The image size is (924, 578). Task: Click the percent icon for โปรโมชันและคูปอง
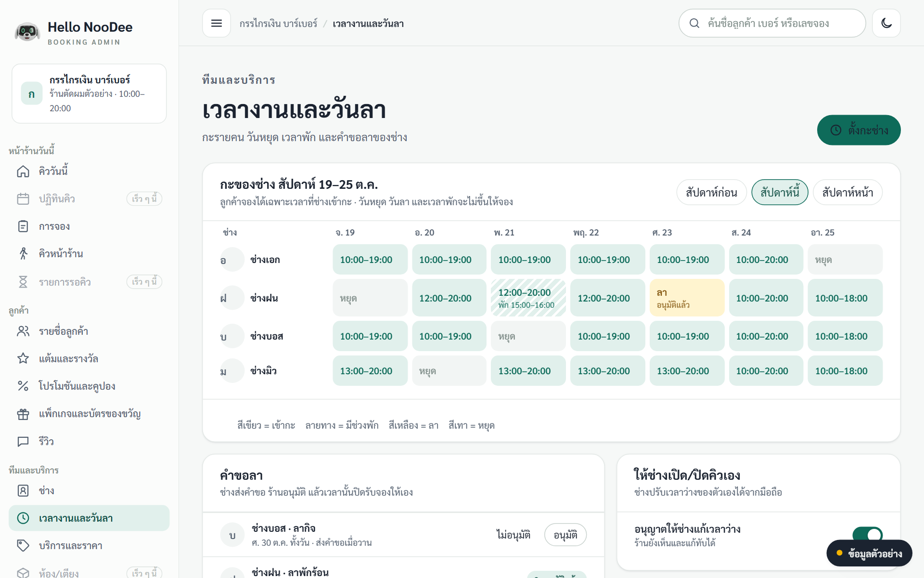[23, 386]
